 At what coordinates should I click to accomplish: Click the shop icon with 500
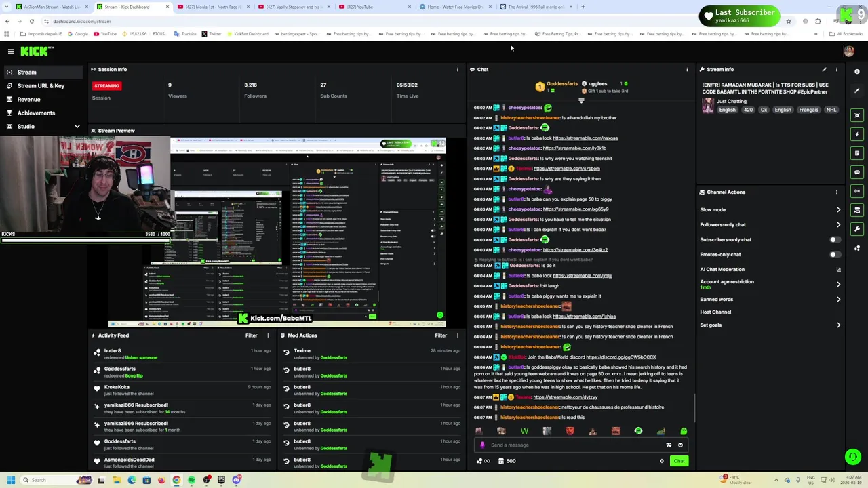pyautogui.click(x=506, y=461)
